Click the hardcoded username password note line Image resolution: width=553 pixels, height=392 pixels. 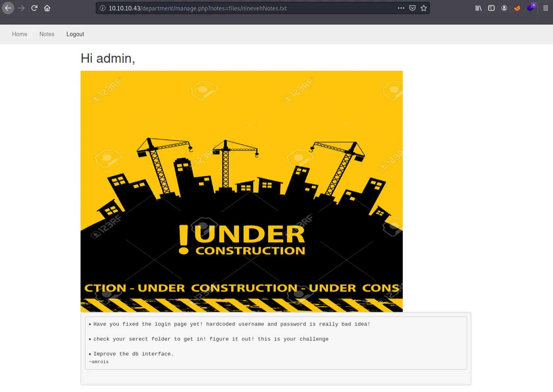point(232,324)
